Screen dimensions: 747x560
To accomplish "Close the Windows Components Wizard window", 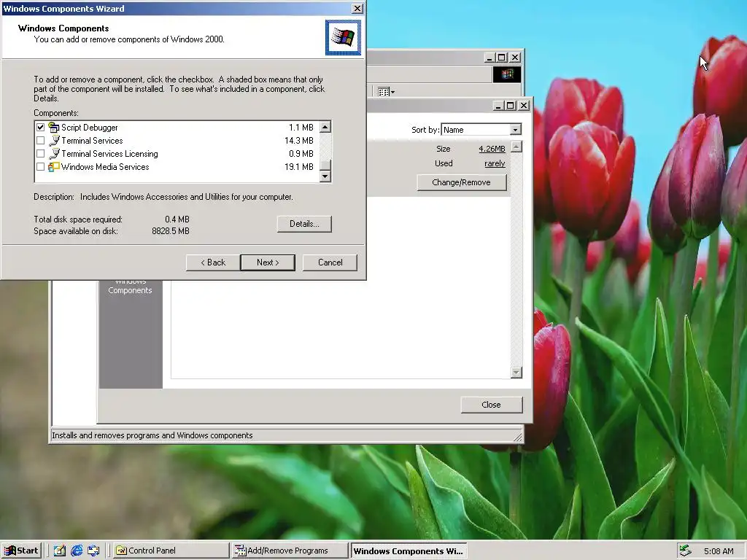I will 357,9.
